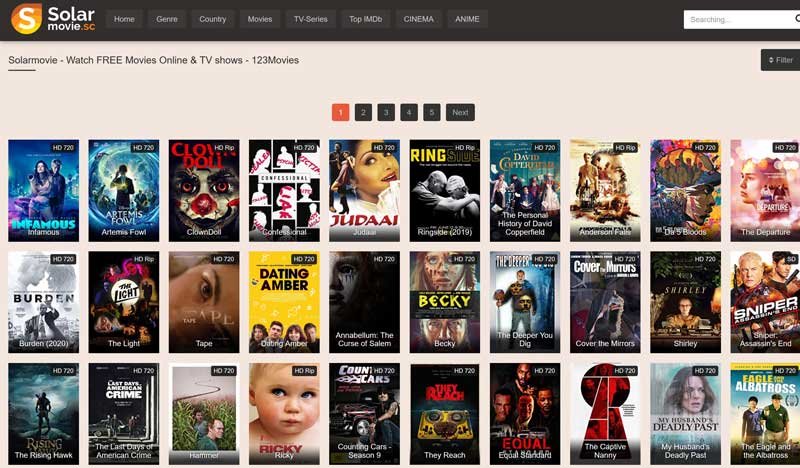Open the Judaai movie poster
The width and height of the screenshot is (800, 468).
tap(364, 190)
